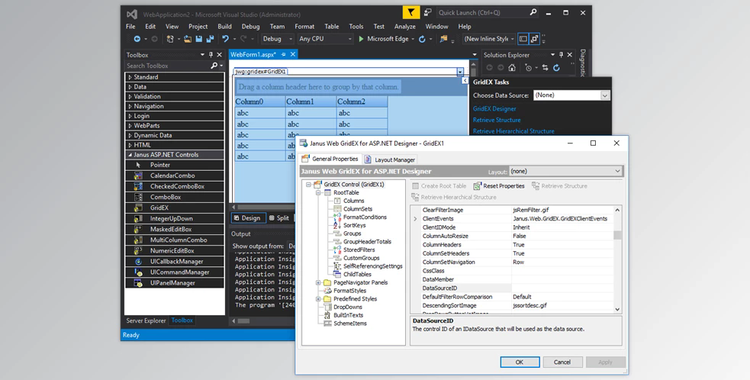750x380 pixels.
Task: Select the IntegerUpDown control in Toolbox
Action: pyautogui.click(x=175, y=218)
